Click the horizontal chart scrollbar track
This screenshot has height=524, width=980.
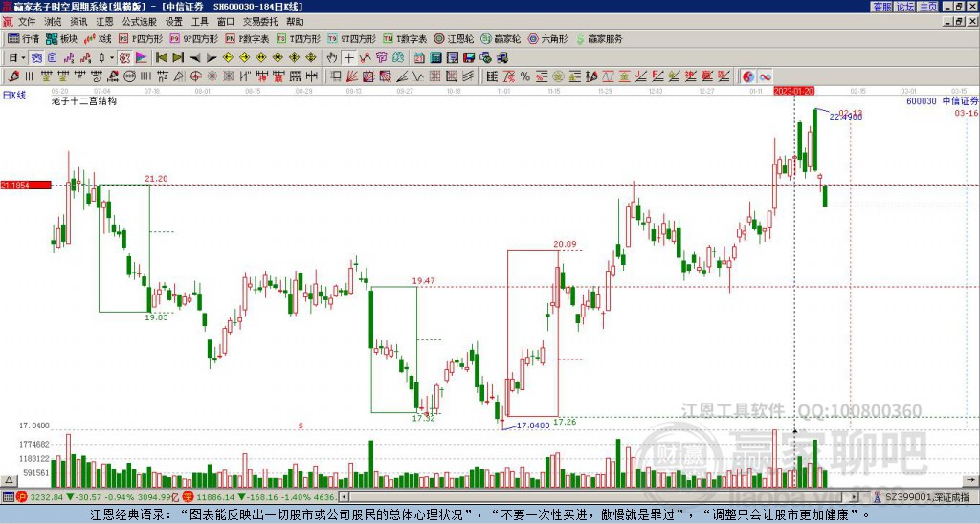point(599,497)
